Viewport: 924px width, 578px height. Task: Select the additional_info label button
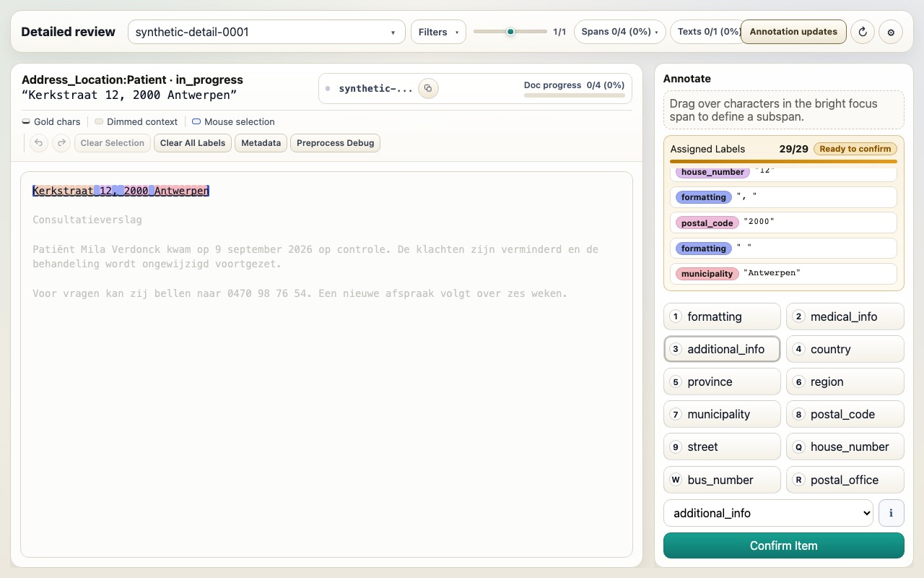click(x=722, y=349)
